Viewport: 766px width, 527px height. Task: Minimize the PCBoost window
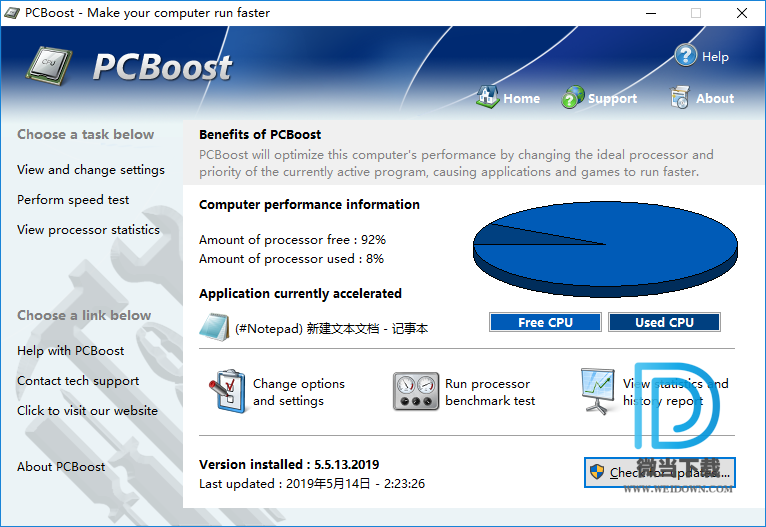click(651, 13)
